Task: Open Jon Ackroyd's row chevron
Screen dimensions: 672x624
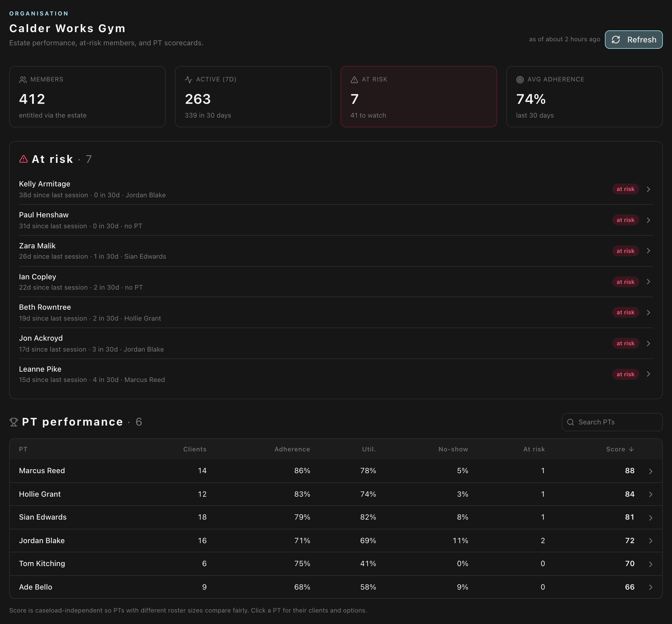Action: pyautogui.click(x=648, y=344)
